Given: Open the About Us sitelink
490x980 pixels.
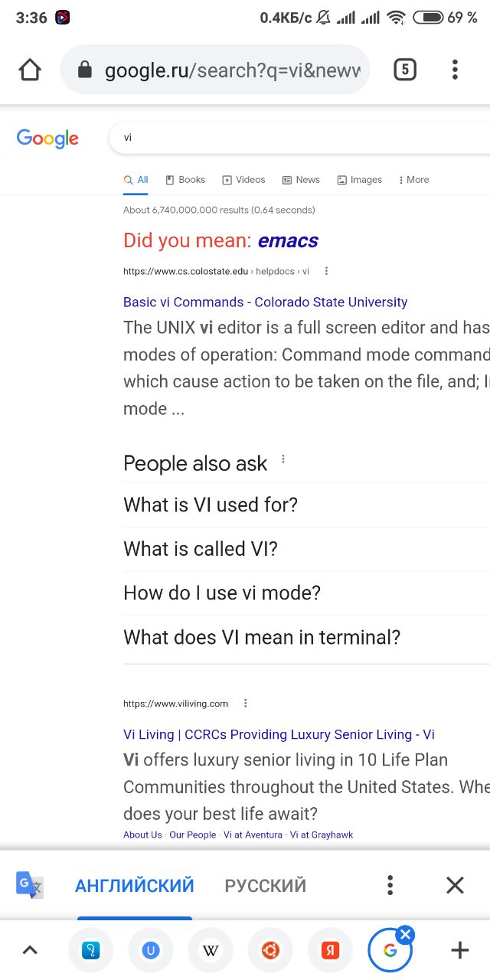Looking at the screenshot, I should pos(142,835).
